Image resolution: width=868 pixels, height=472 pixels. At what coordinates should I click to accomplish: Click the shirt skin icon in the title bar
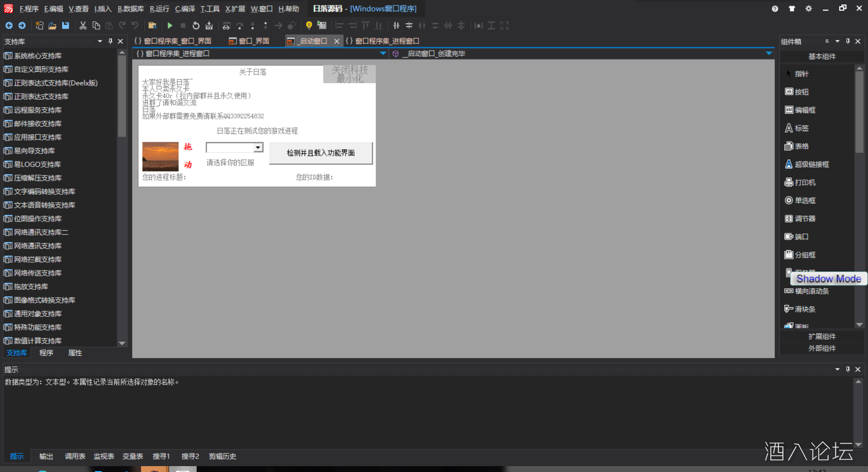tap(792, 9)
